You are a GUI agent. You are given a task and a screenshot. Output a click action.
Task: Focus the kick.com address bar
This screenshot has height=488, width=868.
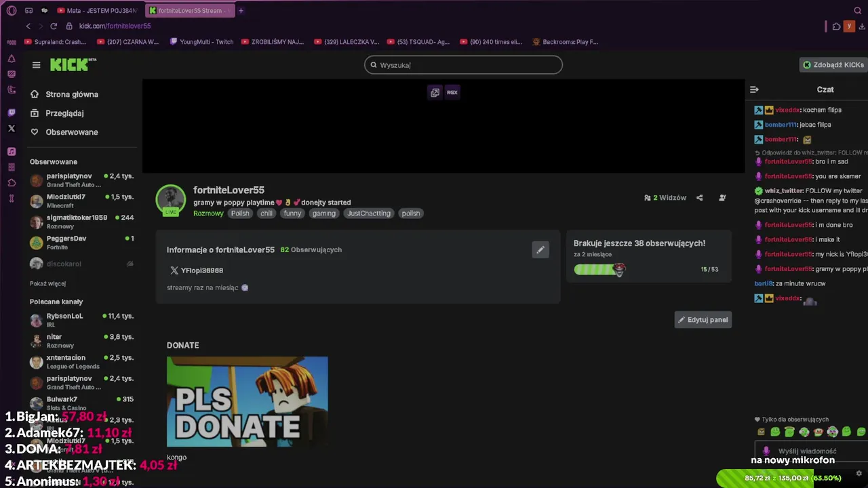pyautogui.click(x=115, y=26)
